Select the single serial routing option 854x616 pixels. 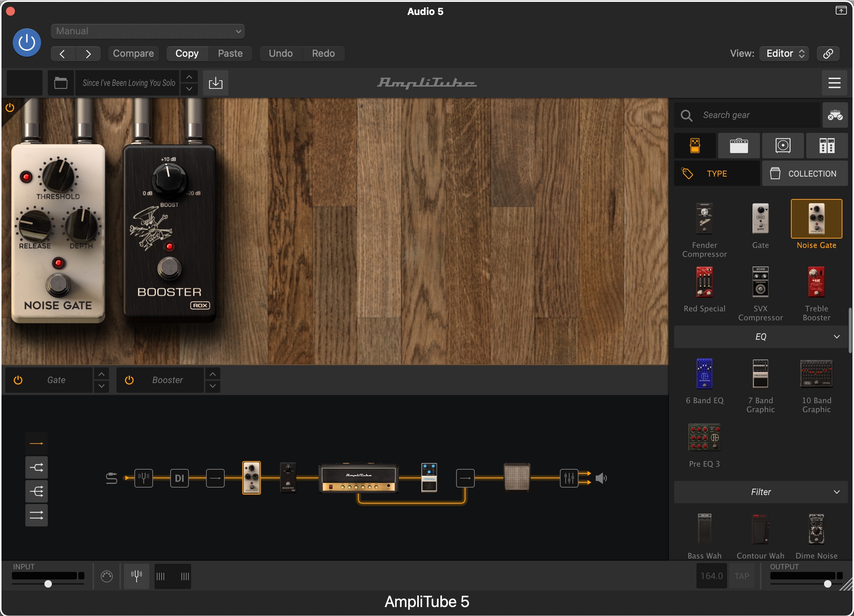tap(37, 444)
